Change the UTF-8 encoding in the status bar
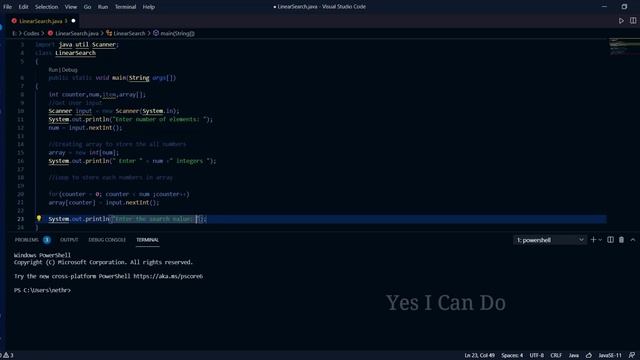Screen dimensions: 640x360 pyautogui.click(x=536, y=356)
